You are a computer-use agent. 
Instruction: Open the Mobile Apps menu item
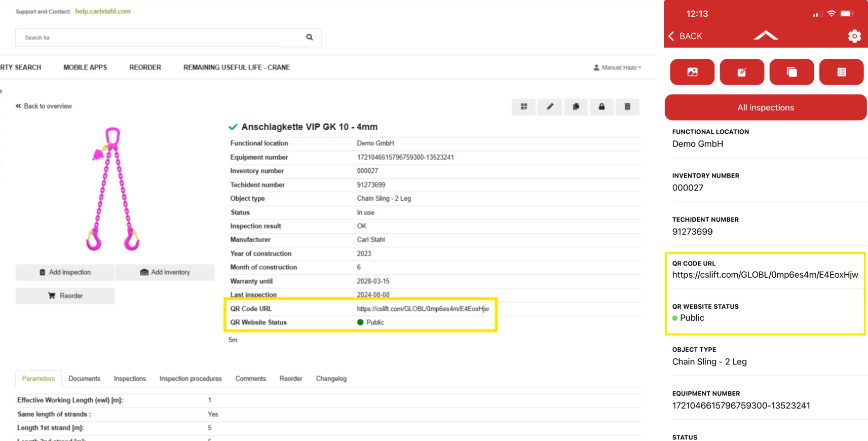[85, 67]
